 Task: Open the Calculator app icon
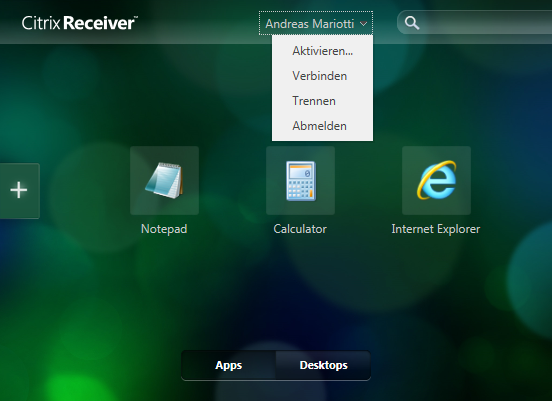[x=300, y=180]
